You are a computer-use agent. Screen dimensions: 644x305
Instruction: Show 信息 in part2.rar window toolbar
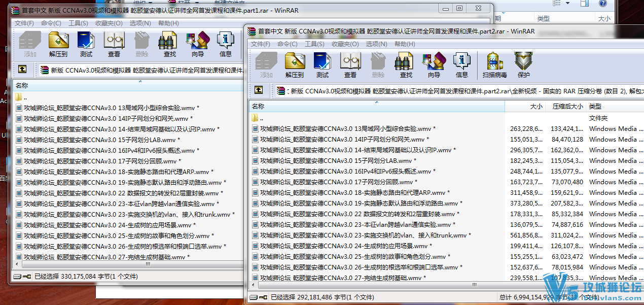pos(462,65)
